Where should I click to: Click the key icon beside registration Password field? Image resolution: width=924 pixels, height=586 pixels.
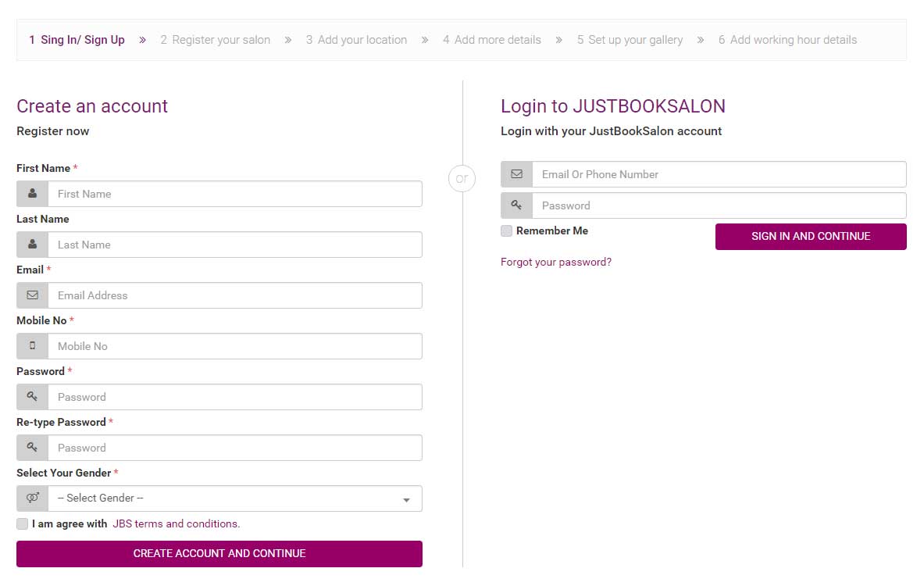(32, 397)
